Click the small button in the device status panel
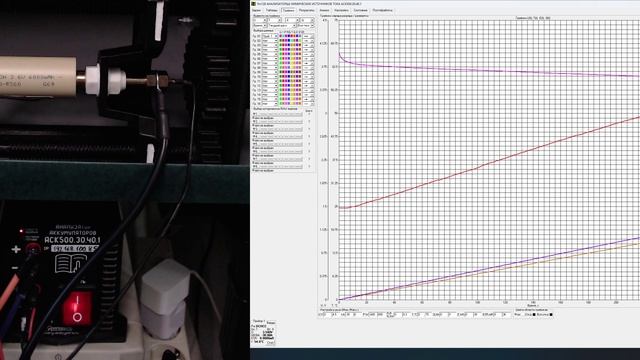Viewport: 640px width, 360px height. click(x=271, y=342)
